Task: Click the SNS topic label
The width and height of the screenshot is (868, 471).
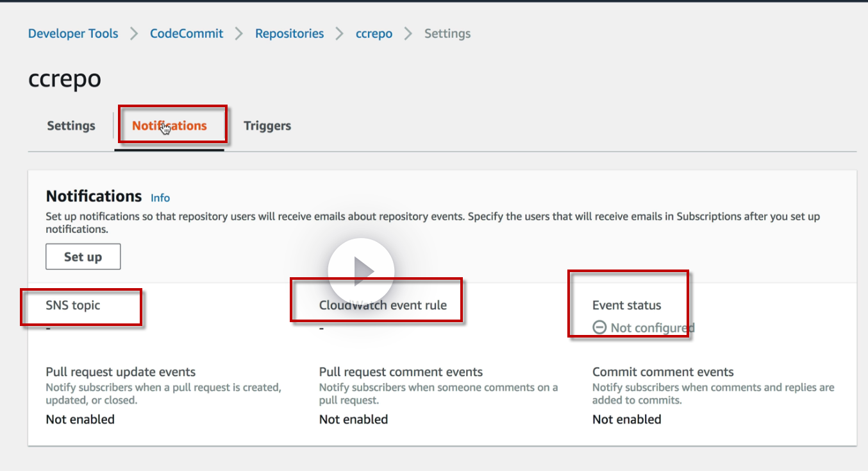Action: (73, 305)
